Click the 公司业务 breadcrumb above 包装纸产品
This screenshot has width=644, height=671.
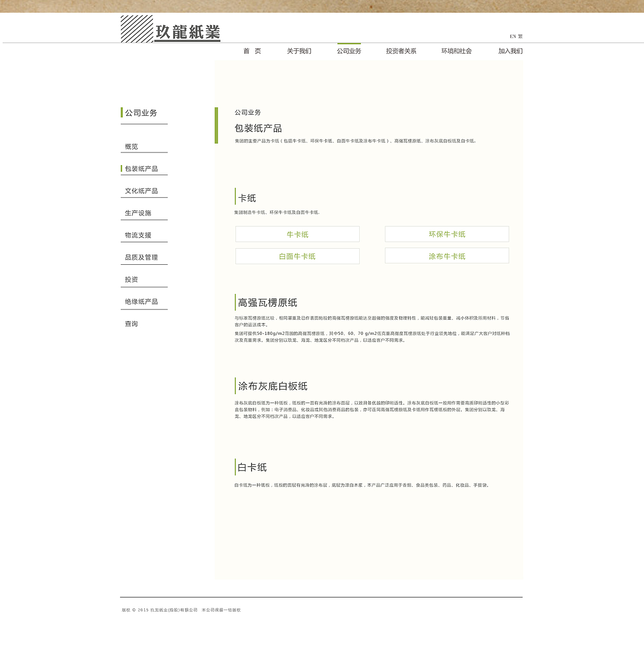[x=248, y=112]
